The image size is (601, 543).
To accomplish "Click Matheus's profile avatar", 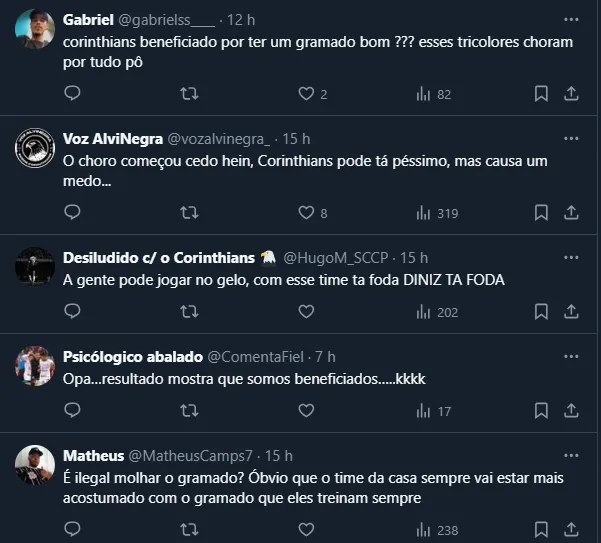I will click(x=34, y=464).
